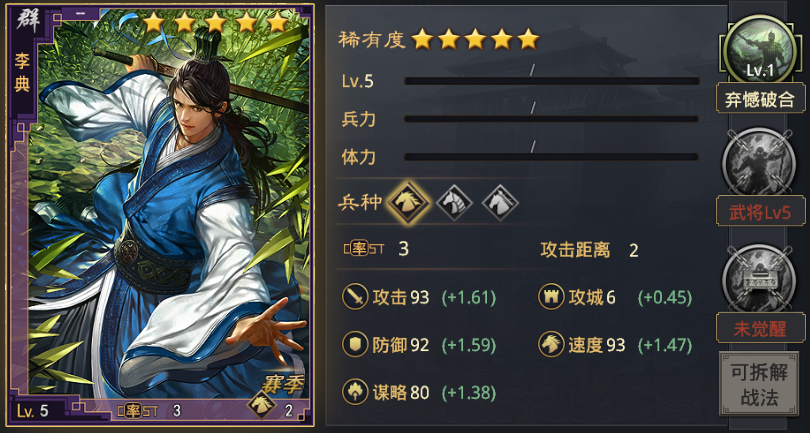Click the 李典 hero card artwork
The image size is (810, 433).
tap(160, 214)
